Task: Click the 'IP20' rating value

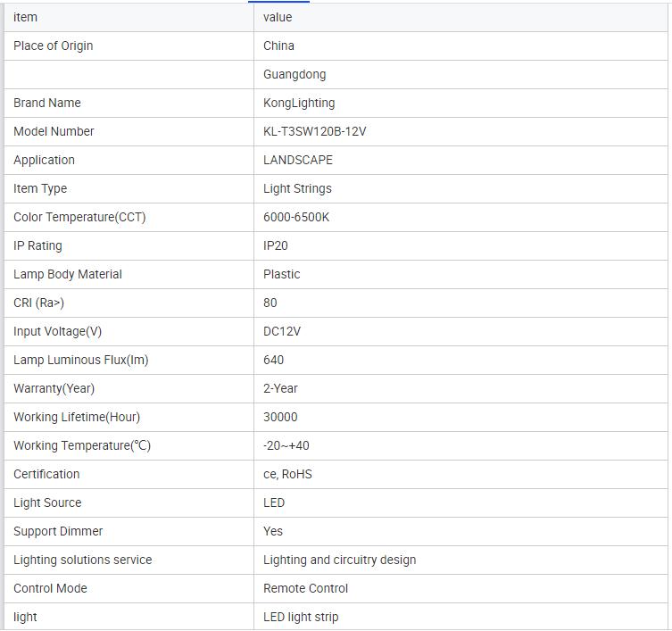Action: pos(276,245)
